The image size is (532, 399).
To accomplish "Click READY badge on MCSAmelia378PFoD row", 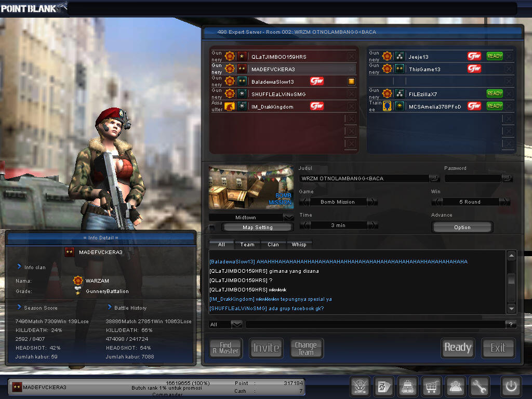I will [495, 106].
